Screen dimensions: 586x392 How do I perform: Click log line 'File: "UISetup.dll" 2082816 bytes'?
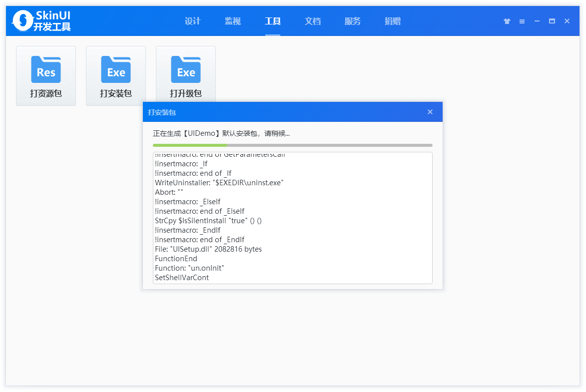(208, 249)
